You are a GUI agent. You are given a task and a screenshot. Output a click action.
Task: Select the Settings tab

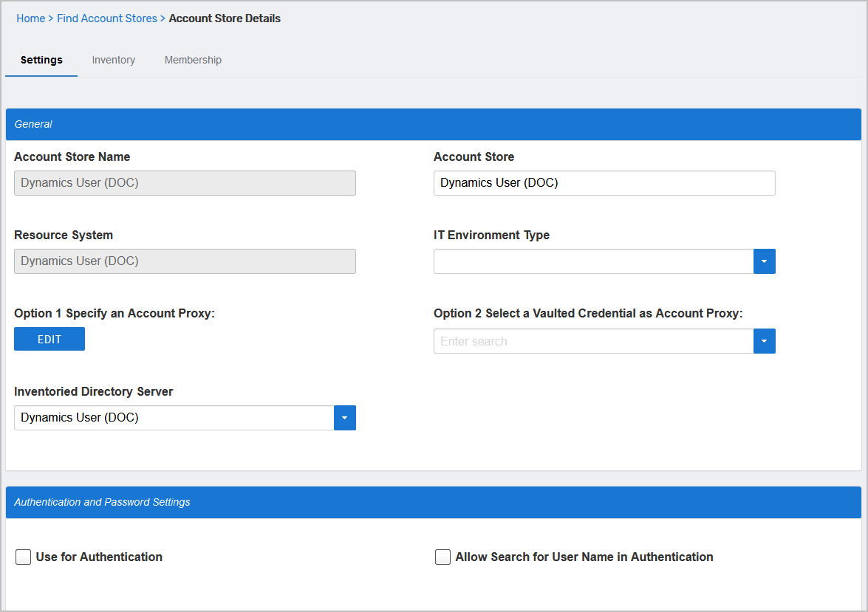coord(41,60)
